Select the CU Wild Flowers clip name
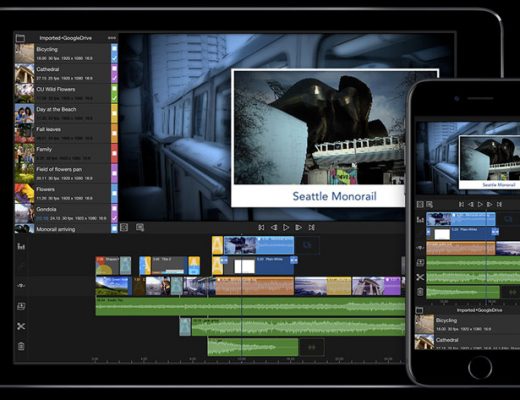The width and height of the screenshot is (520, 400). tap(56, 89)
